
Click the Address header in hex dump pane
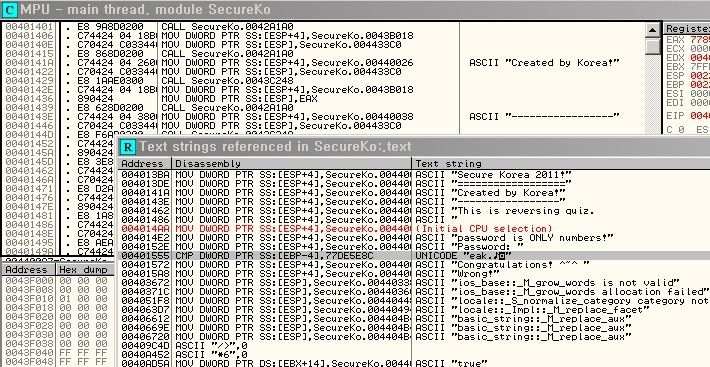29,270
